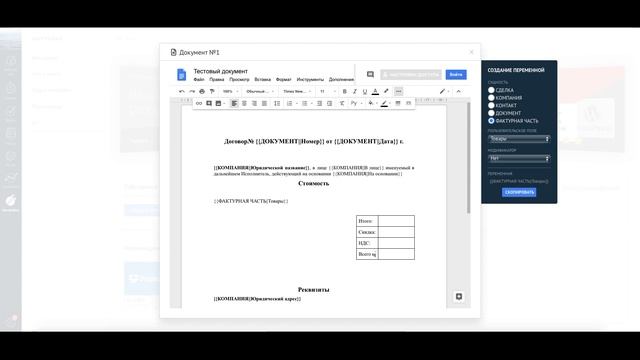This screenshot has height=360, width=640.
Task: Add a comment from the toolbar
Action: point(209,103)
